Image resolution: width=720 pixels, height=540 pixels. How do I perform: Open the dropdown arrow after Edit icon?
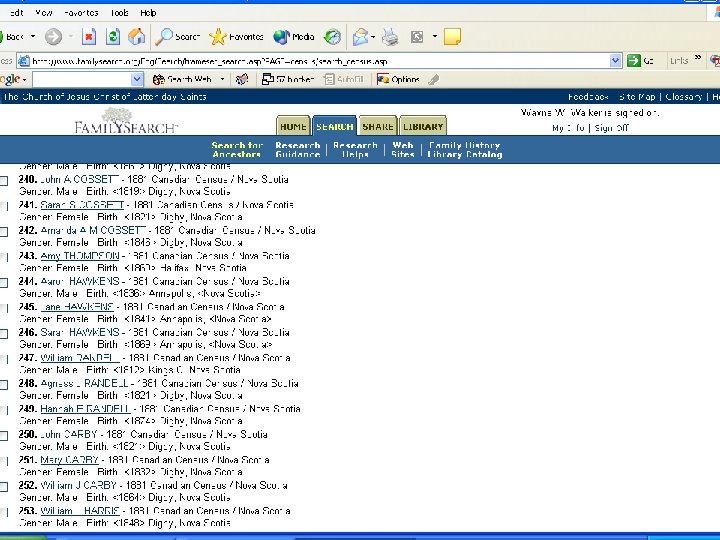[434, 36]
